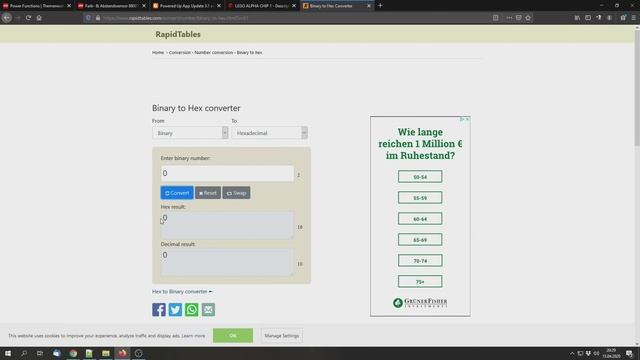
Task: Select the 55-59 age option in ad
Action: click(x=420, y=198)
